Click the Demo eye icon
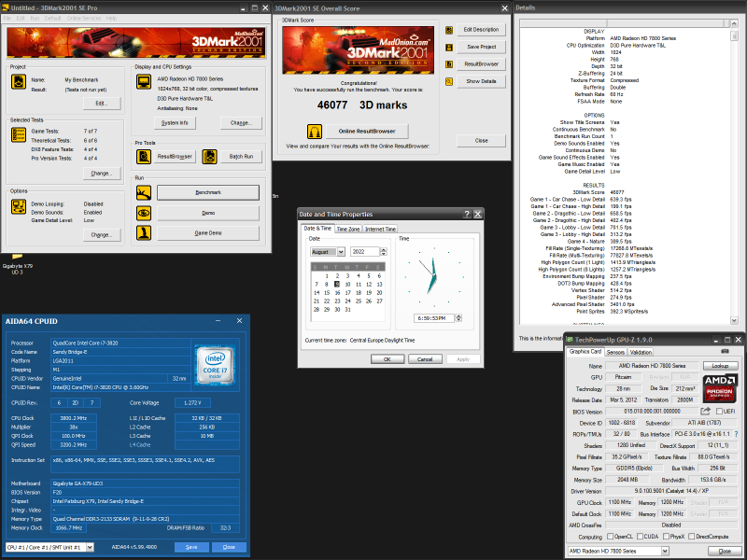This screenshot has width=747, height=560. pyautogui.click(x=144, y=213)
